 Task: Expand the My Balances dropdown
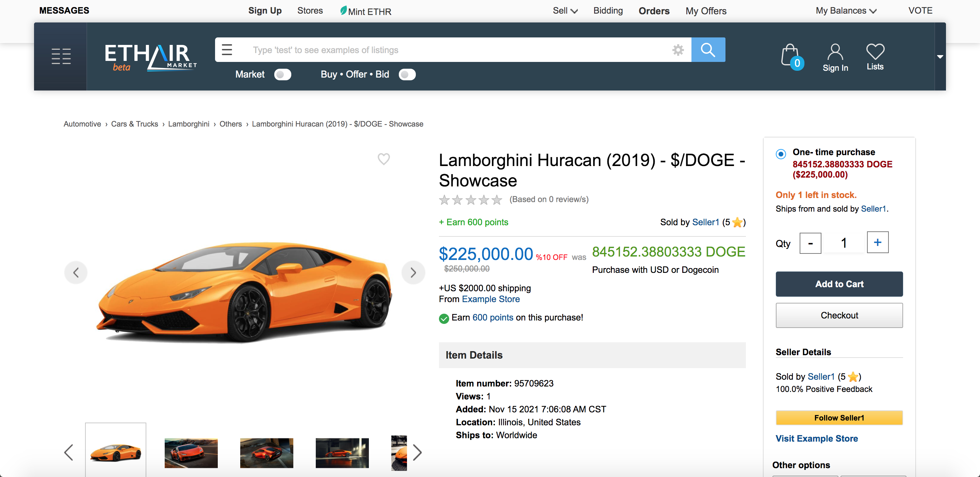click(x=845, y=11)
